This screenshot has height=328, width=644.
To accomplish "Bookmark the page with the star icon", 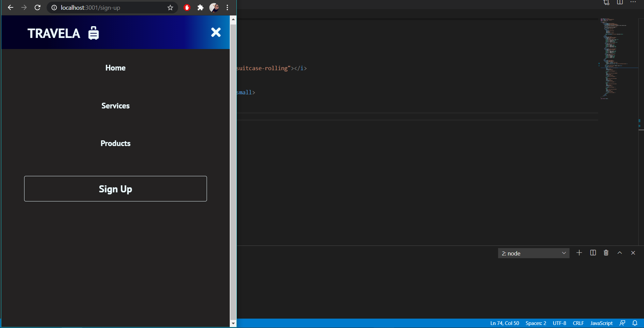I will [170, 7].
